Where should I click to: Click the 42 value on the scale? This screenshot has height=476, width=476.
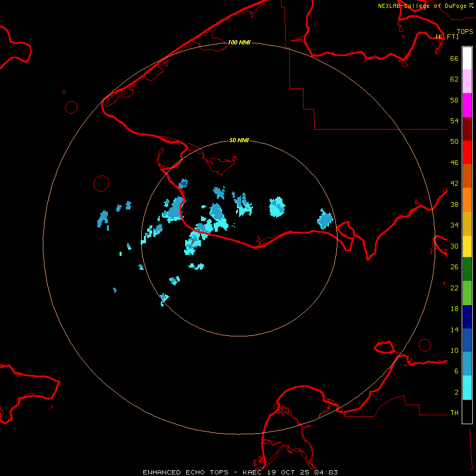(x=454, y=184)
